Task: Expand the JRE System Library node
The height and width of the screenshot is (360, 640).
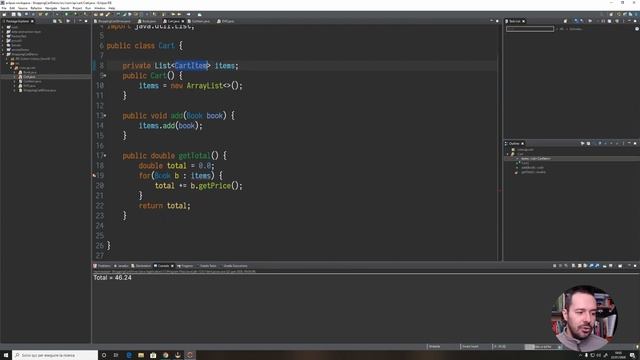Action: click(x=7, y=59)
